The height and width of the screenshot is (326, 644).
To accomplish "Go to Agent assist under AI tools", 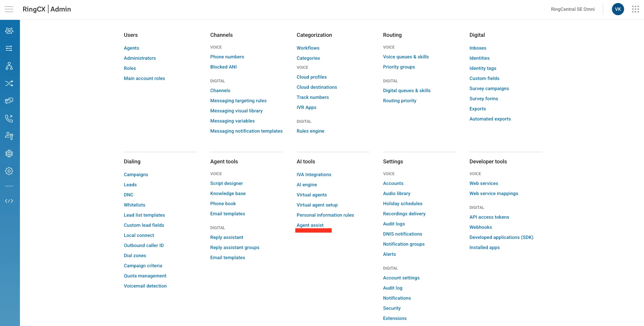I will [310, 225].
